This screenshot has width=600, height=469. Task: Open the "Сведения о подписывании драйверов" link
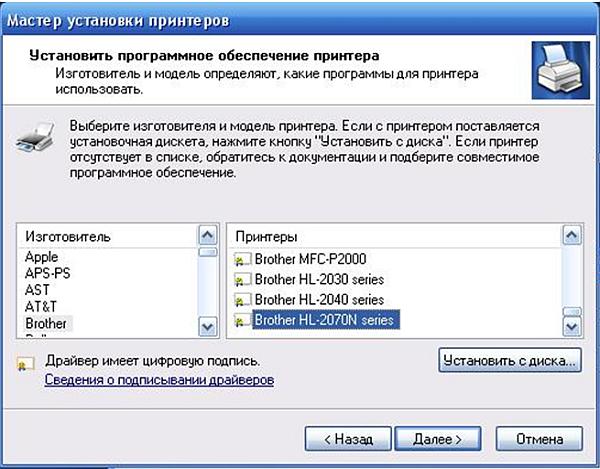[159, 381]
